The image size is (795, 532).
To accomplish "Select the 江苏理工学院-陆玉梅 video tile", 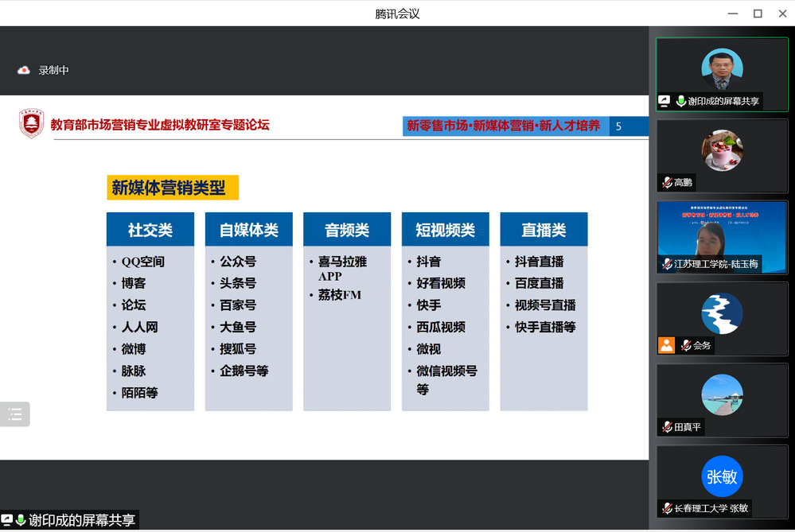I will (x=722, y=237).
